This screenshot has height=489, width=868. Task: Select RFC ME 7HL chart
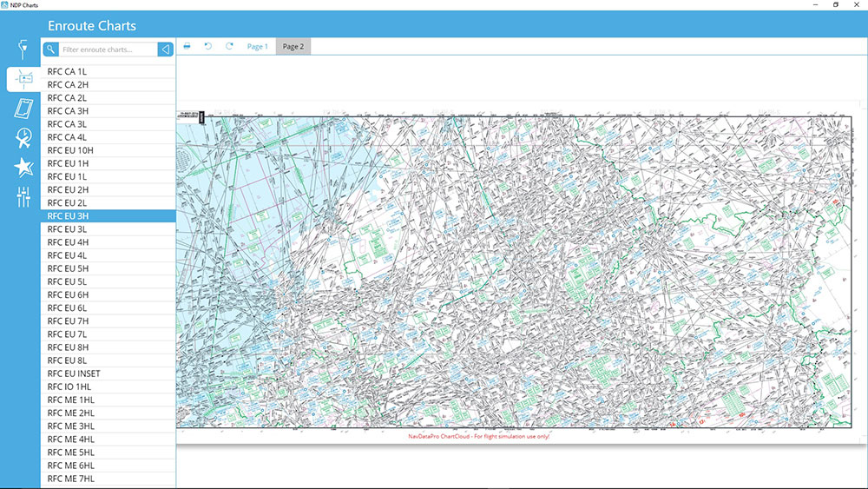tap(108, 479)
